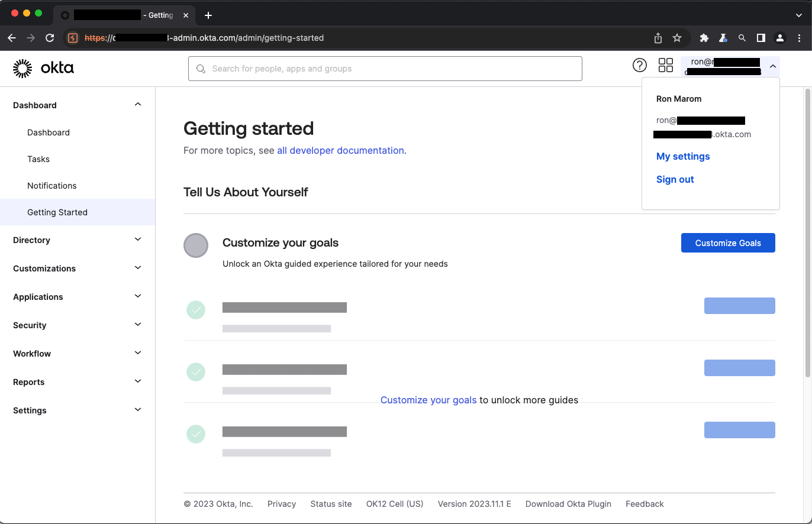Click the browser share icon
Image resolution: width=812 pixels, height=524 pixels.
[x=658, y=38]
